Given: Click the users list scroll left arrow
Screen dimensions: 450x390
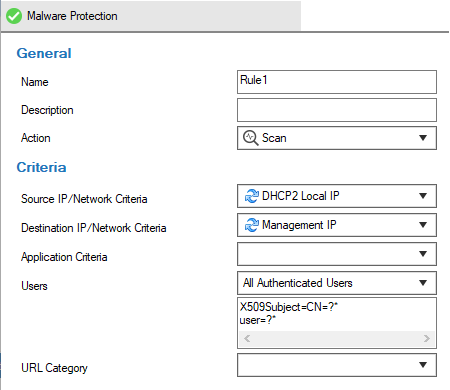Looking at the screenshot, I should tap(247, 339).
